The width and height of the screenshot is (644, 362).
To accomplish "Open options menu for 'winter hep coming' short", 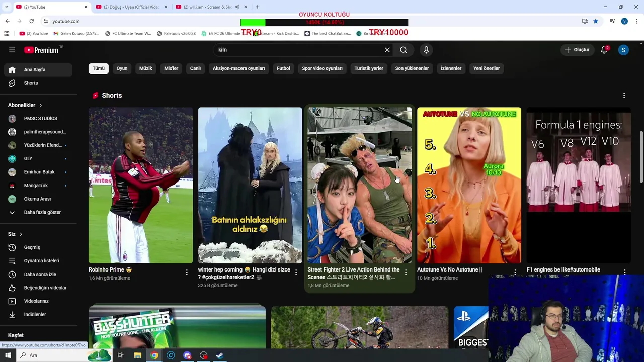I will tap(296, 272).
